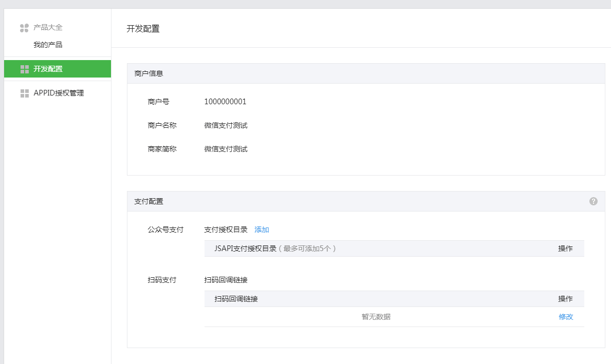Viewport: 611px width, 364px height.
Task: Go to APPID授权管理 in the sidebar
Action: pyautogui.click(x=59, y=93)
